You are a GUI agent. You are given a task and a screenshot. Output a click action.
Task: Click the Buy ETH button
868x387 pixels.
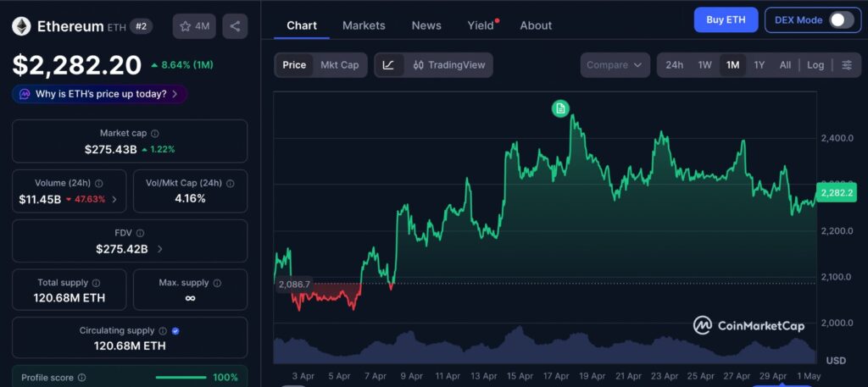[x=726, y=20]
